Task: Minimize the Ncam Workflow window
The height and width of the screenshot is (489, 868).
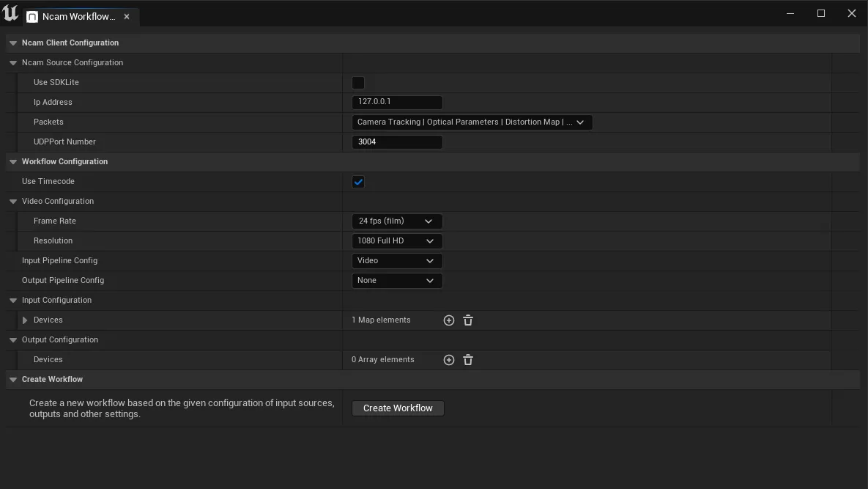Action: point(790,13)
